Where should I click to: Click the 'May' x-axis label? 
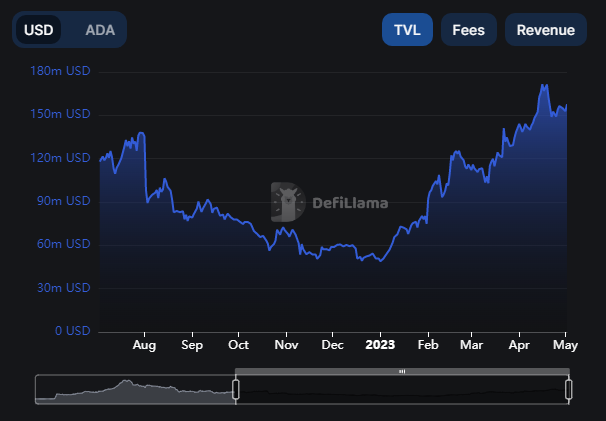[565, 345]
